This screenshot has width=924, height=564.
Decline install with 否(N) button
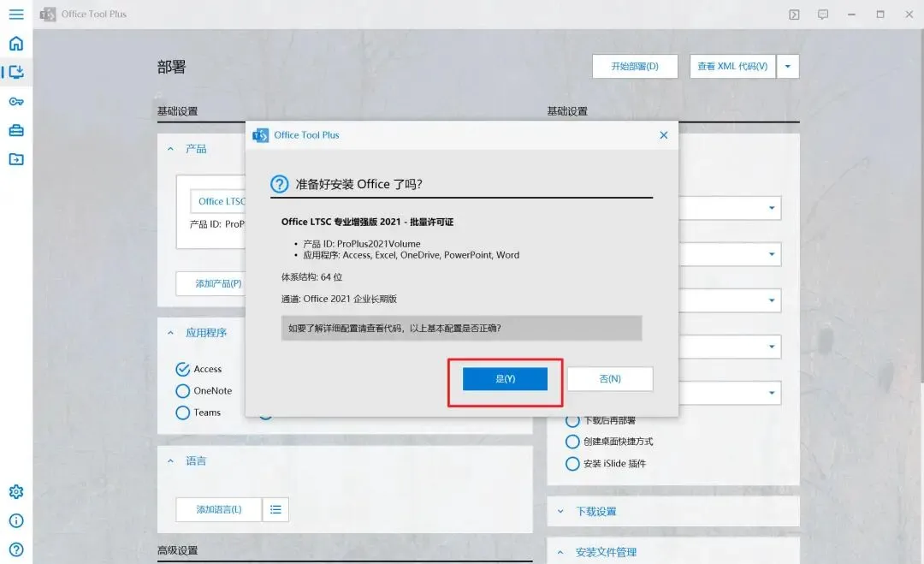610,379
